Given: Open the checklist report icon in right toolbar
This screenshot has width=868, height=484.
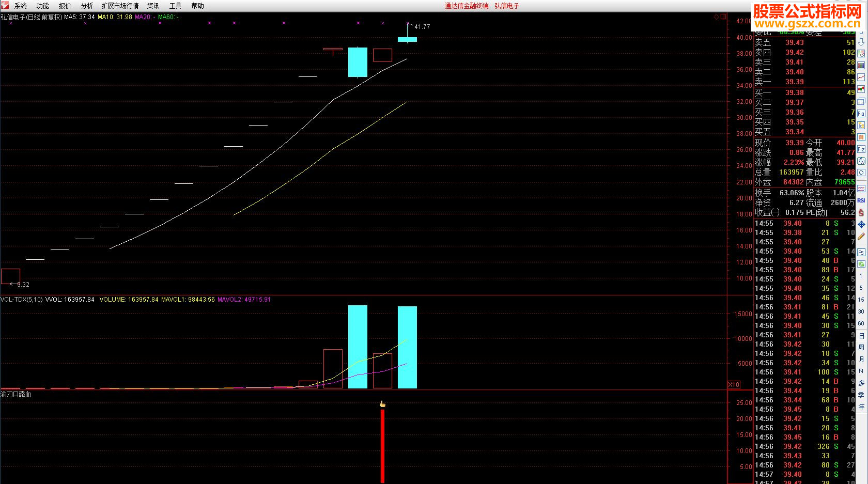Looking at the screenshot, I should (x=861, y=54).
